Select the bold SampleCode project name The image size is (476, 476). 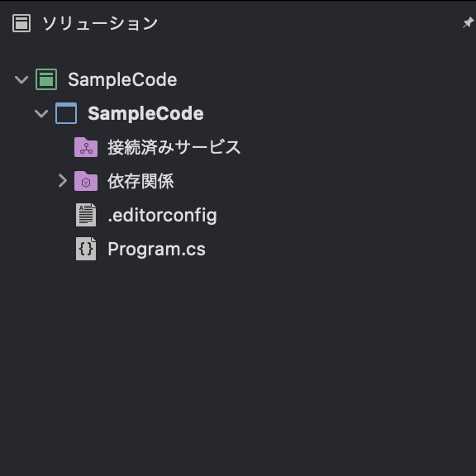(x=145, y=113)
